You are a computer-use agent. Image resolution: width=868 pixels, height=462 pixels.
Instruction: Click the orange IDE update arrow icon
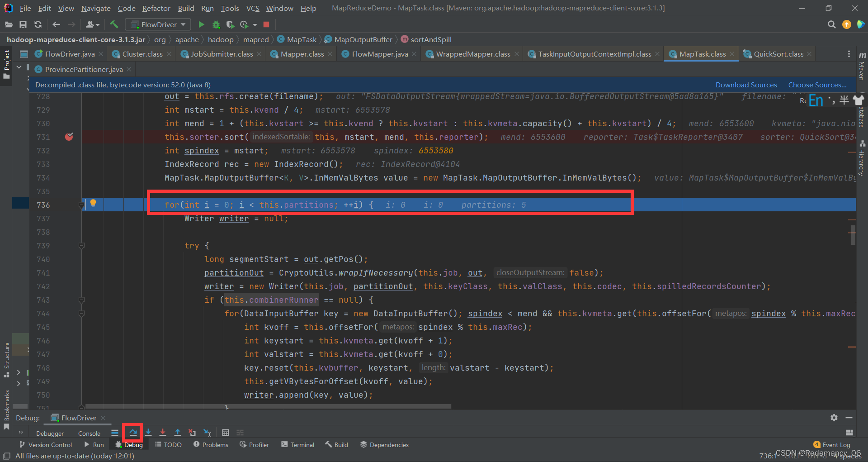click(x=847, y=24)
